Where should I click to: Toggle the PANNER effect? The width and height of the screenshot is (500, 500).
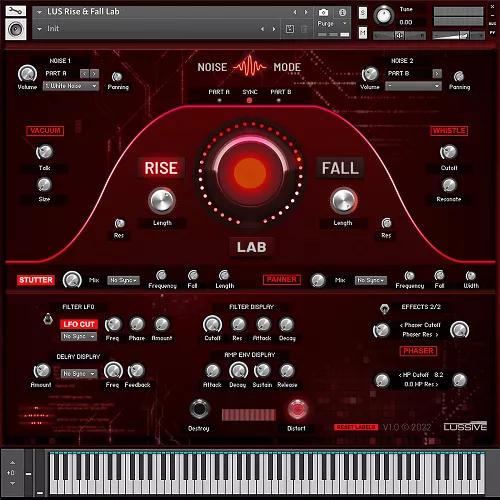pos(282,280)
